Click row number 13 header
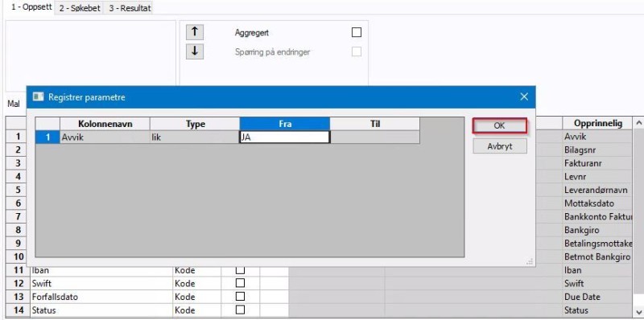This screenshot has width=644, height=320. (19, 296)
